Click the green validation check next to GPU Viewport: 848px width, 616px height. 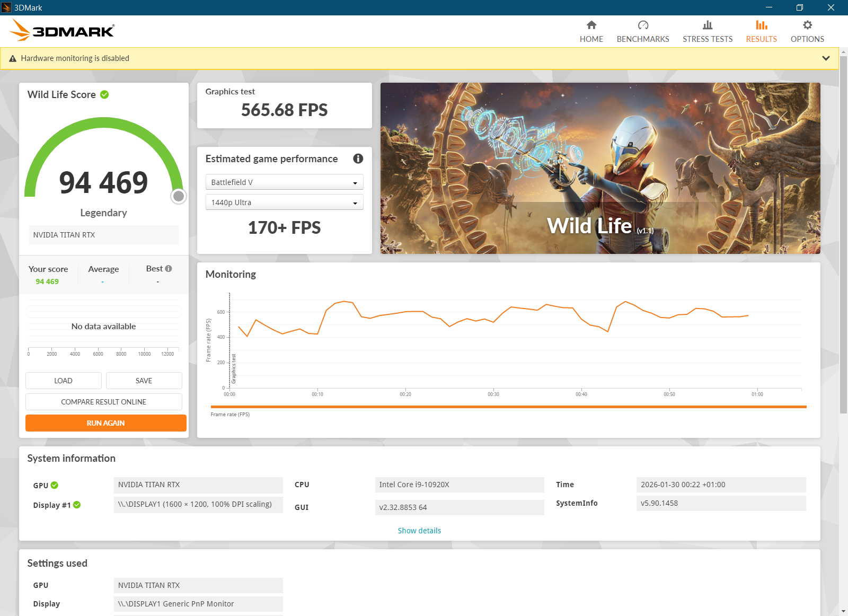(x=55, y=485)
